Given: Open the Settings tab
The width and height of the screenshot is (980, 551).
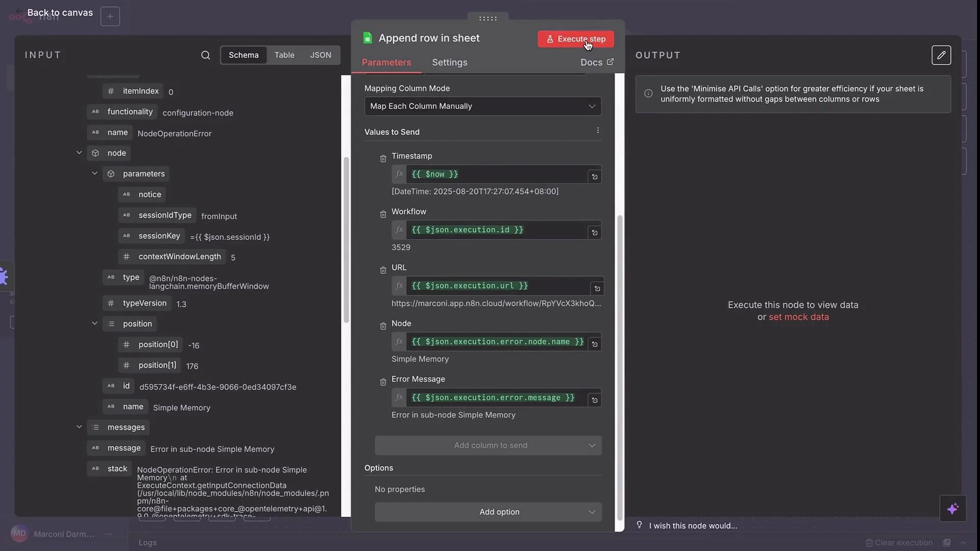Looking at the screenshot, I should click(x=450, y=62).
